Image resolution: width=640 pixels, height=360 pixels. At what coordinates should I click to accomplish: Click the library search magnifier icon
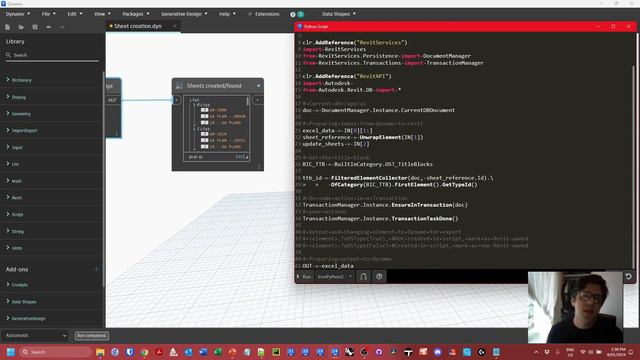click(8, 55)
